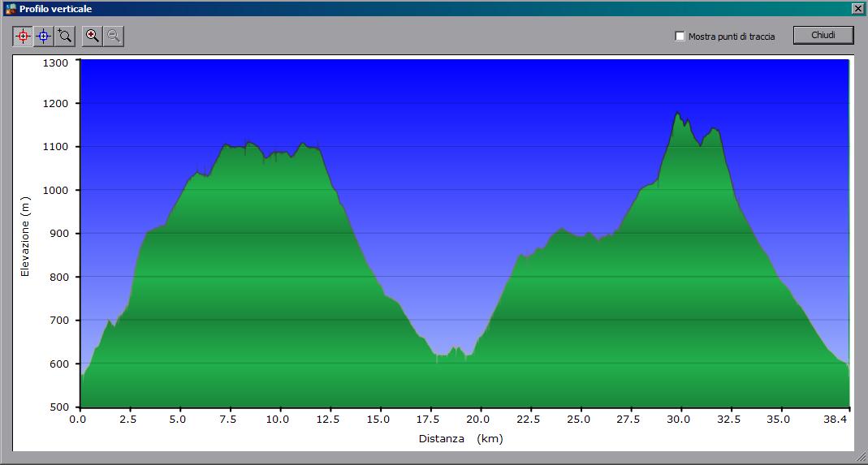Click the highest peak near 30 km

[x=677, y=114]
